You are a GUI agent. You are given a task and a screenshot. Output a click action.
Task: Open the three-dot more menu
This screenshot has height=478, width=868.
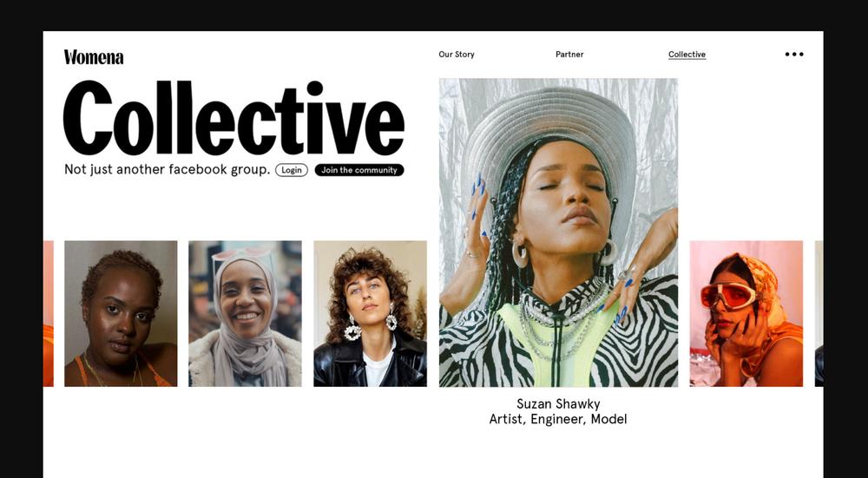click(x=794, y=54)
